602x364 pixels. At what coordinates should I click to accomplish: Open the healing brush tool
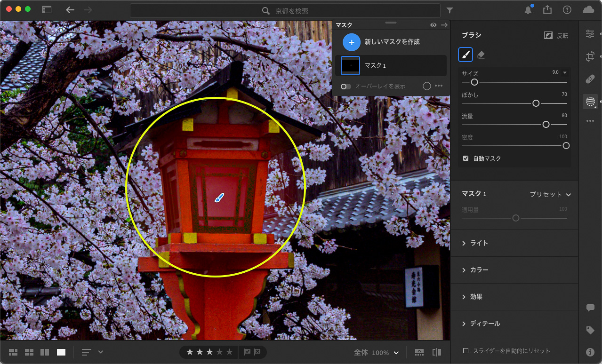[x=590, y=79]
